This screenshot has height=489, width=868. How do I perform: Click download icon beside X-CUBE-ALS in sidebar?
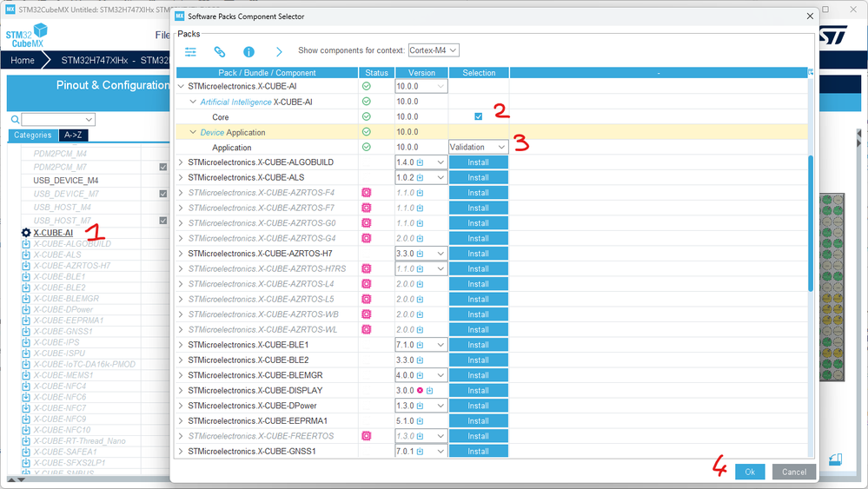click(26, 255)
